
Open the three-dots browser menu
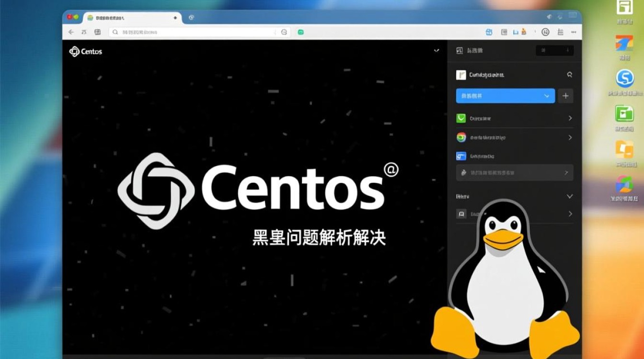point(573,32)
